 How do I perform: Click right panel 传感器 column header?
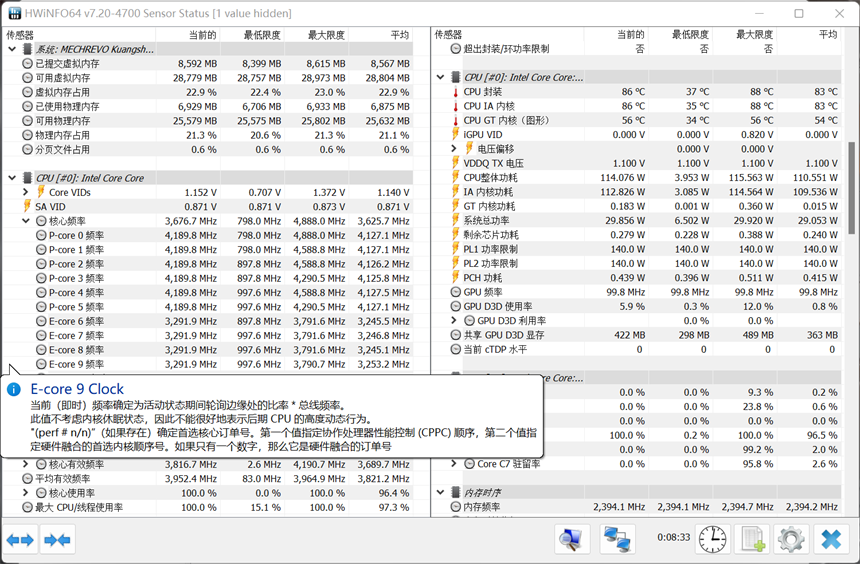pyautogui.click(x=507, y=35)
